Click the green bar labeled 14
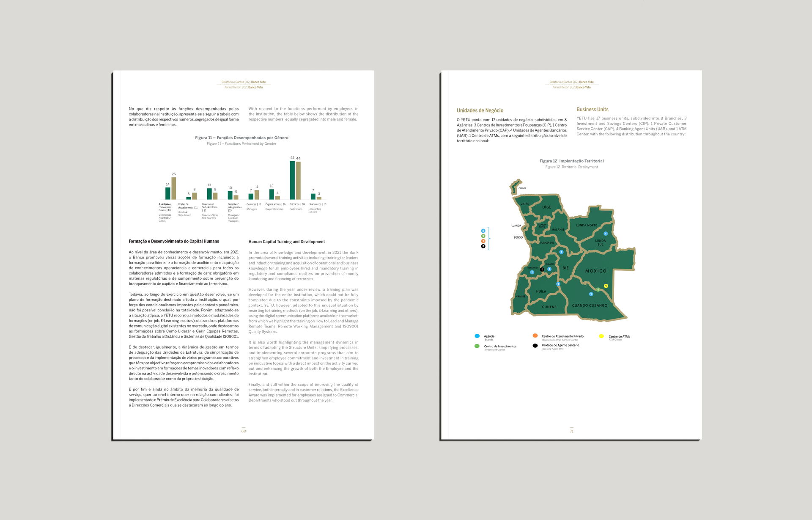The height and width of the screenshot is (520, 812). (167, 193)
